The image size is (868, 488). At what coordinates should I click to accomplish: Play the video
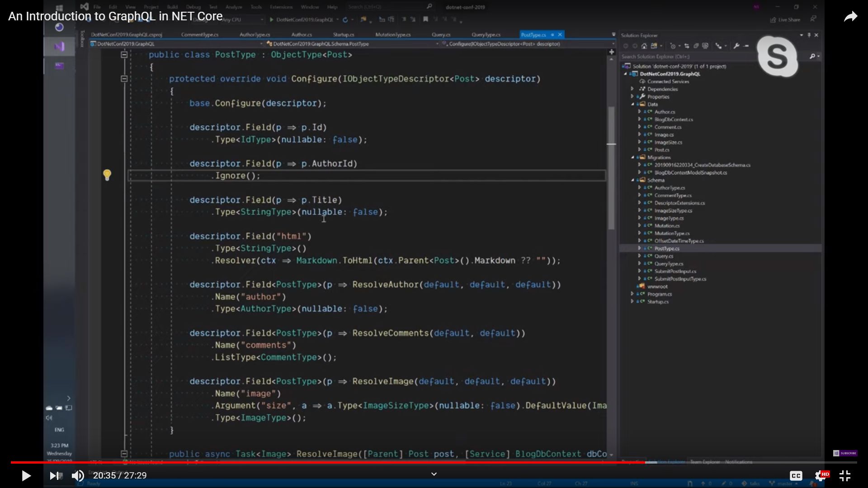26,475
